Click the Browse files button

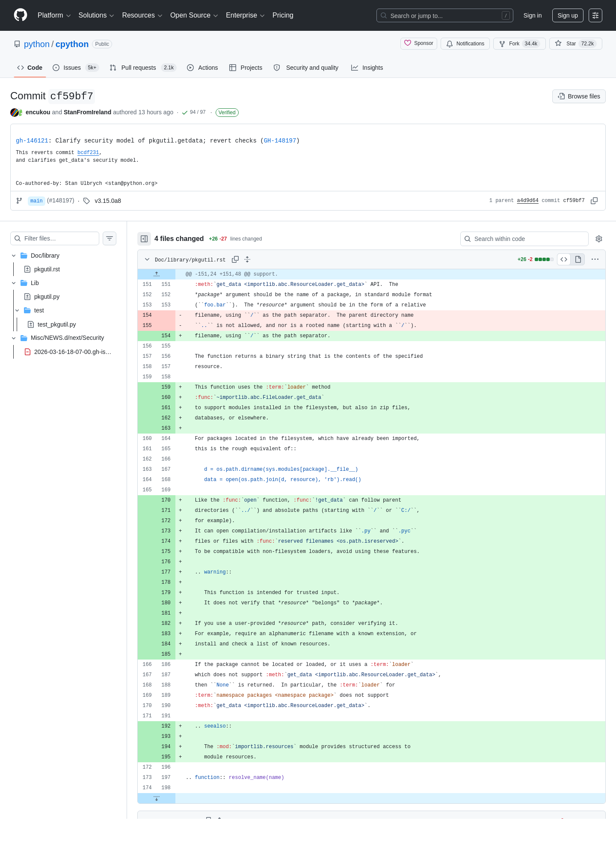[579, 96]
